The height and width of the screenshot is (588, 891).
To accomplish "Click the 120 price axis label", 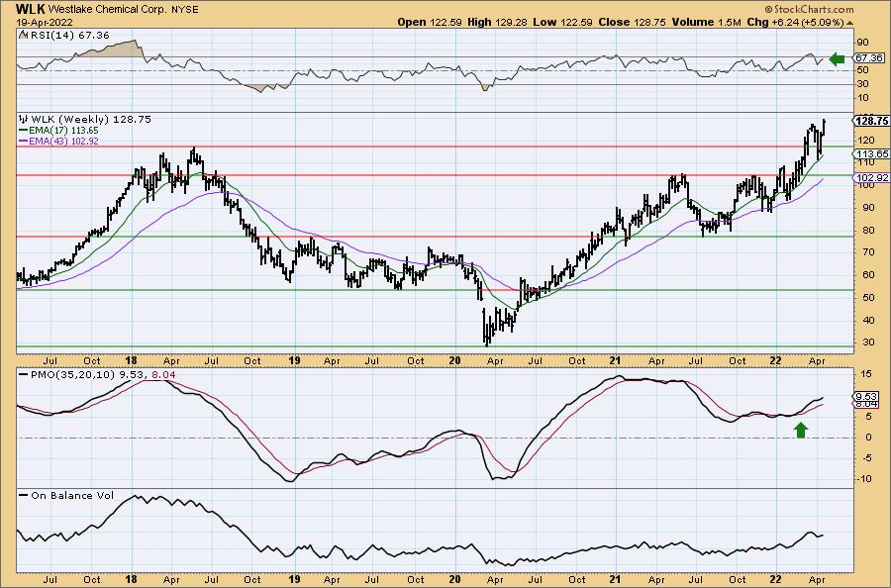I will pos(866,140).
